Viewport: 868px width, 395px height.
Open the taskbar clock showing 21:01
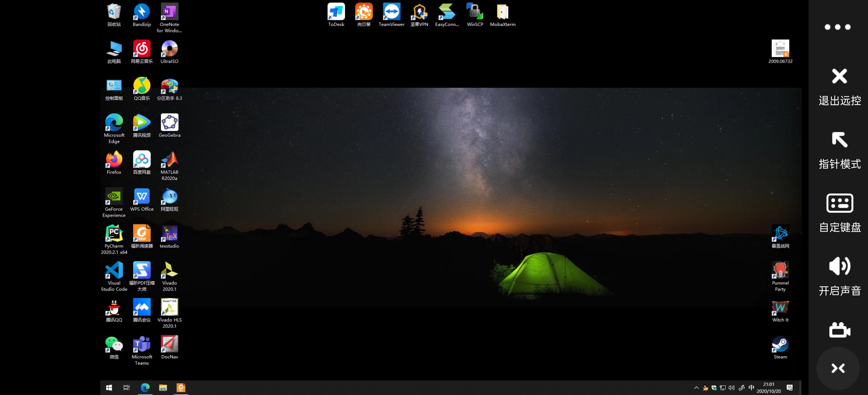pyautogui.click(x=769, y=388)
